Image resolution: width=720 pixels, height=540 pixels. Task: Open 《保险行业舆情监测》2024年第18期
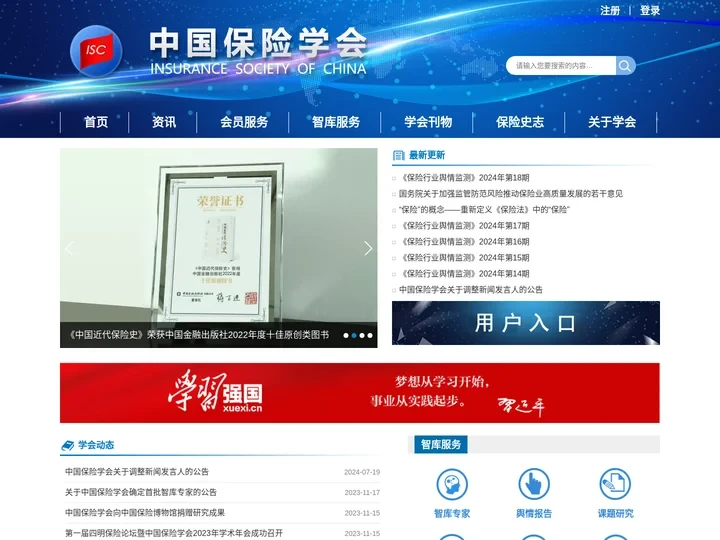(464, 178)
